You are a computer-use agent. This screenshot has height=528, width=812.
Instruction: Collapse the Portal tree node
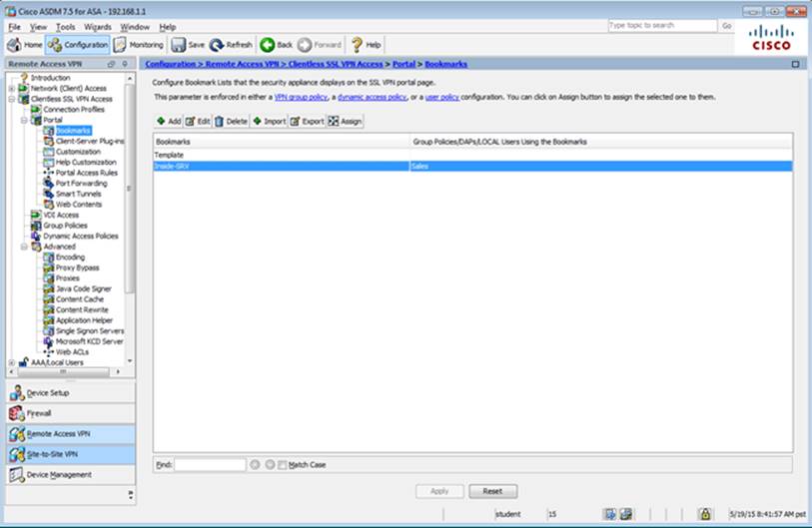pyautogui.click(x=24, y=120)
